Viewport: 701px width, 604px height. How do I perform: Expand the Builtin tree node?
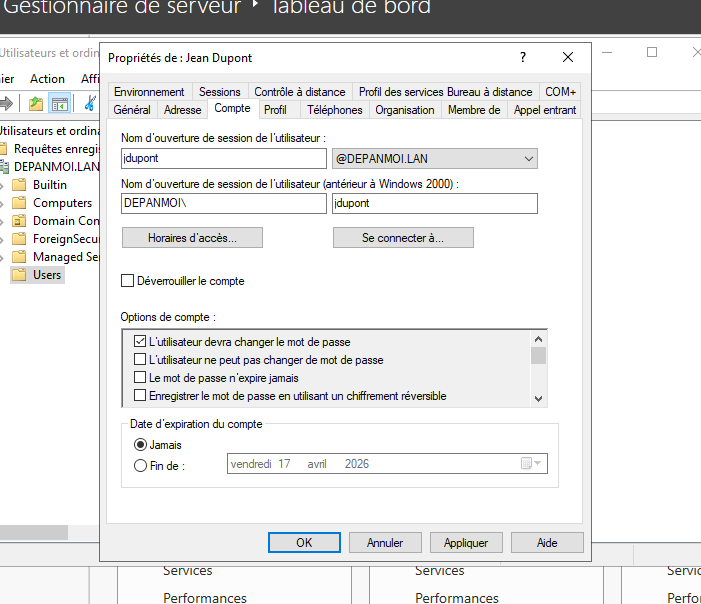click(x=2, y=186)
